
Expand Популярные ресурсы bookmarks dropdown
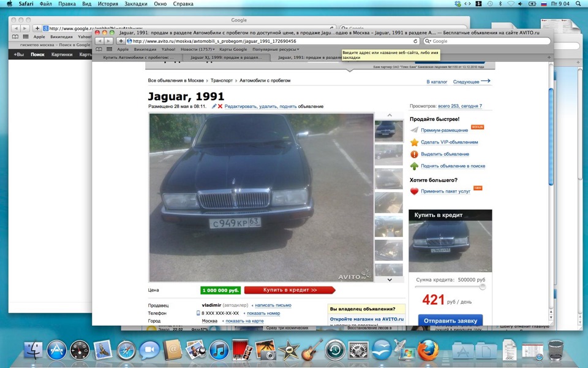click(276, 49)
